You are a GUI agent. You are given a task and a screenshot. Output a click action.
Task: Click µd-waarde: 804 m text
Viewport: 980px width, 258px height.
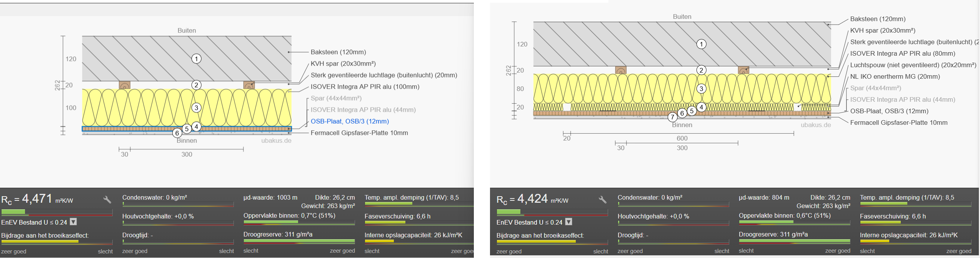[x=764, y=198]
